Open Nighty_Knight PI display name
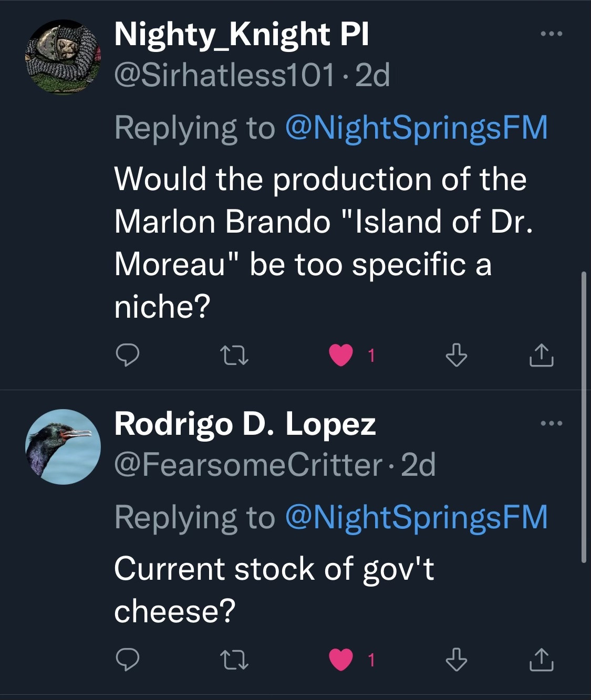The height and width of the screenshot is (700, 591). (x=242, y=35)
